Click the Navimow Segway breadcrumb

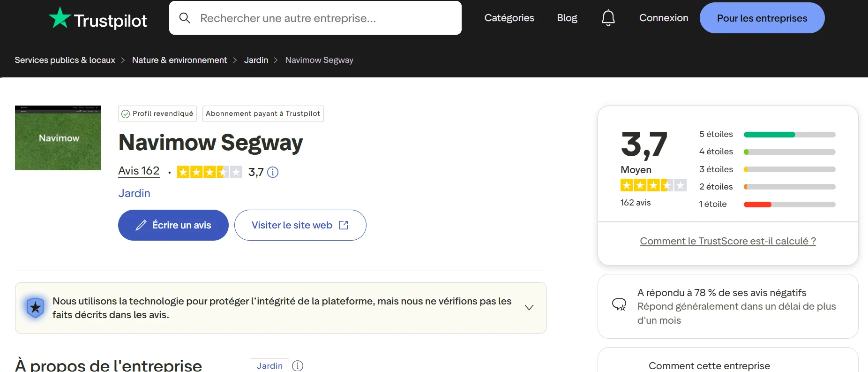pyautogui.click(x=319, y=60)
